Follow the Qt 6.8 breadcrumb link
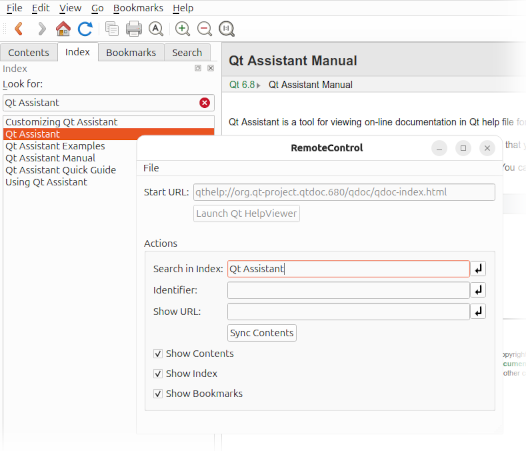526x451 pixels. coord(242,85)
